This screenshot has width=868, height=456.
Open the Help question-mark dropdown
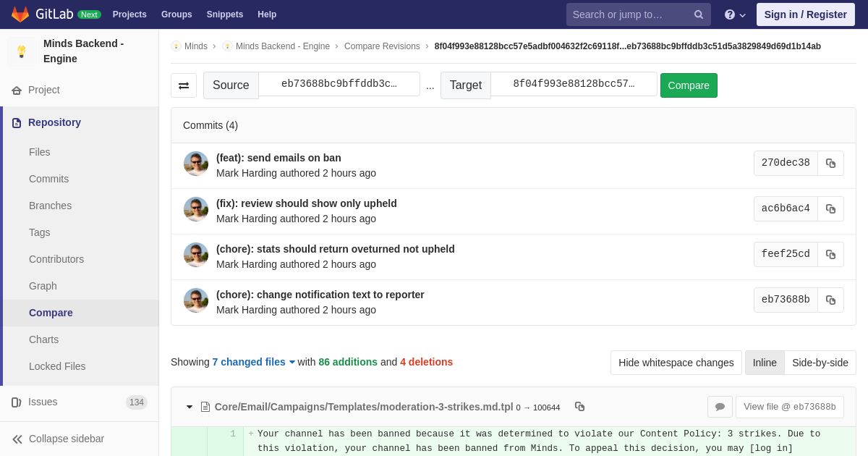click(x=734, y=14)
